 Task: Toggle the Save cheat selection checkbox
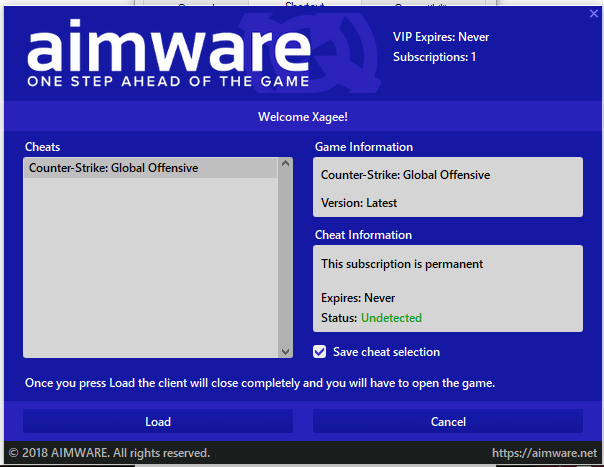[319, 351]
